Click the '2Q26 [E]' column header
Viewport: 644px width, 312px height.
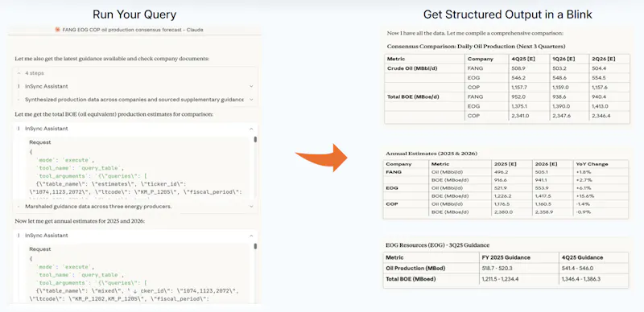[609, 59]
